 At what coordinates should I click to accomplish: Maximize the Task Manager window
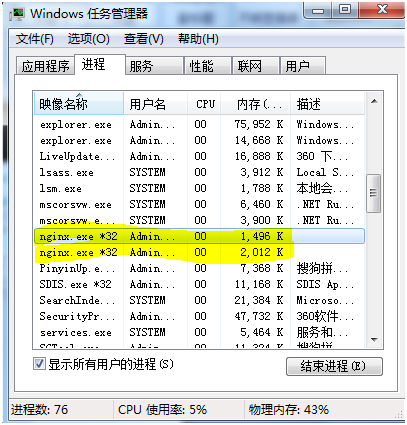click(344, 10)
